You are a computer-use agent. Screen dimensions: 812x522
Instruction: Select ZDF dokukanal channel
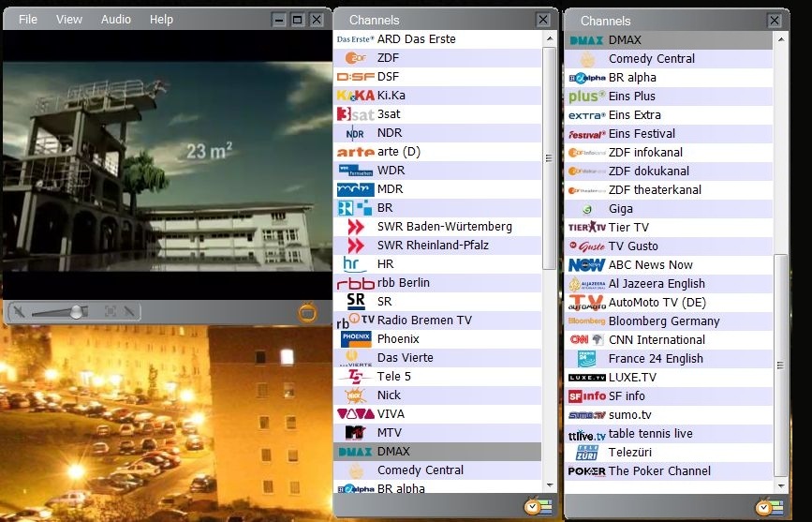[669, 172]
